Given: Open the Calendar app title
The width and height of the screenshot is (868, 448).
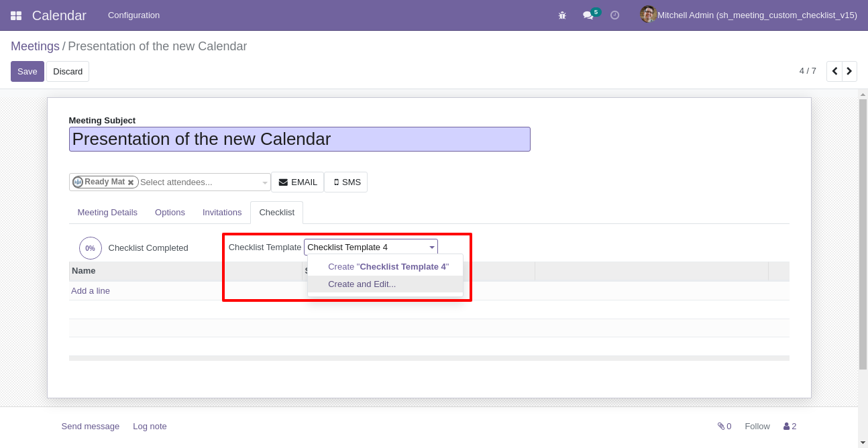Looking at the screenshot, I should [59, 15].
